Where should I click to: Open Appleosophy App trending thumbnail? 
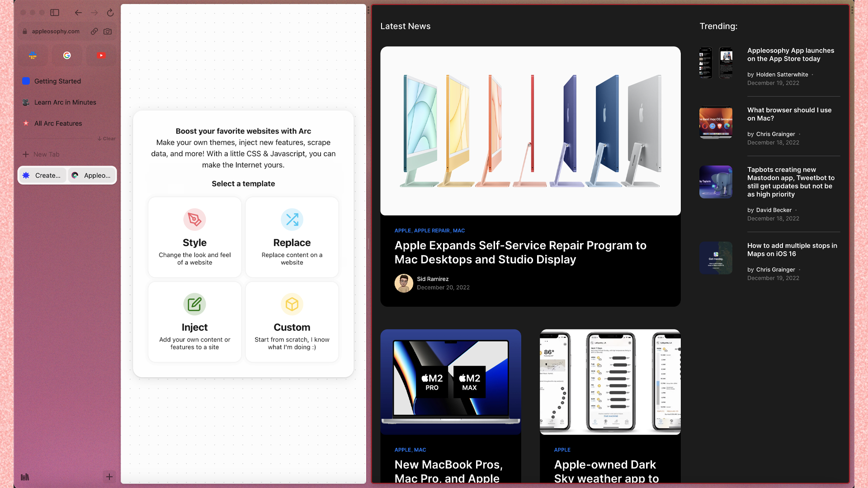point(716,63)
